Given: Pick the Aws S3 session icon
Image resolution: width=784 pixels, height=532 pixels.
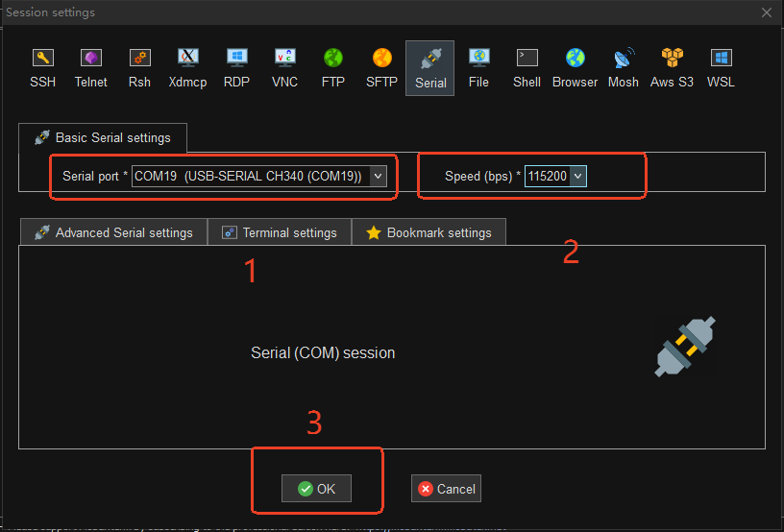Looking at the screenshot, I should (x=672, y=68).
